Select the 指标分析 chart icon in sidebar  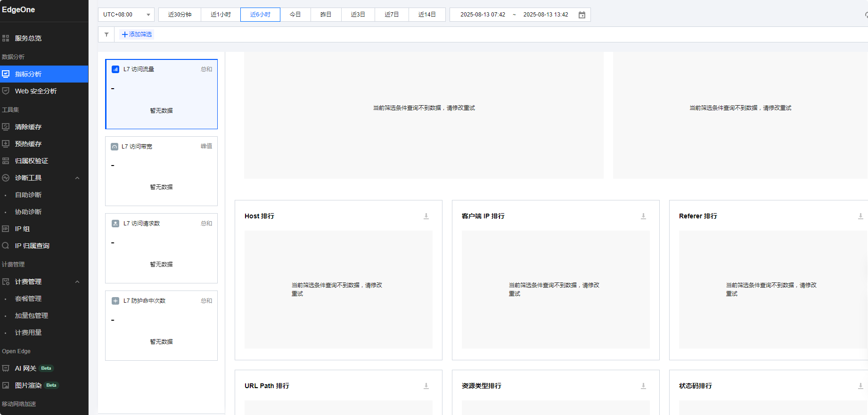(6, 74)
